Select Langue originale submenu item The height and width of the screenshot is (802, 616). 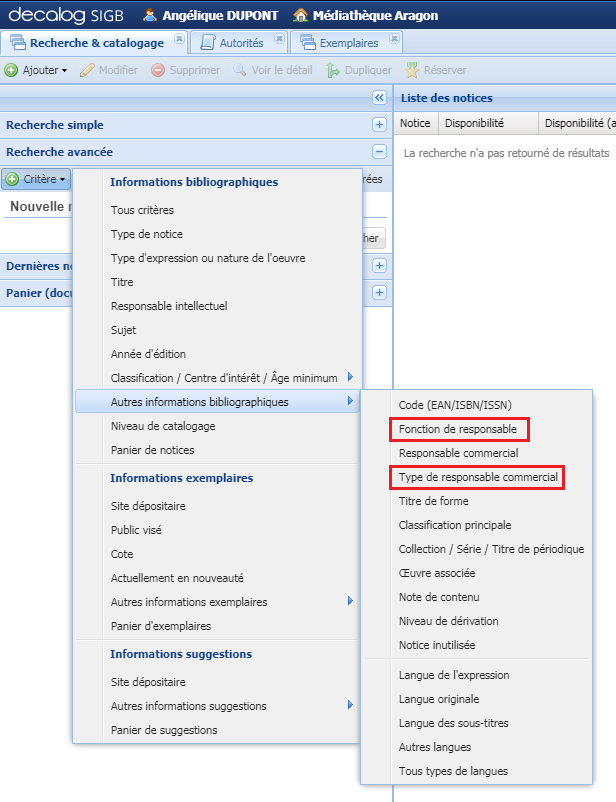click(476, 700)
